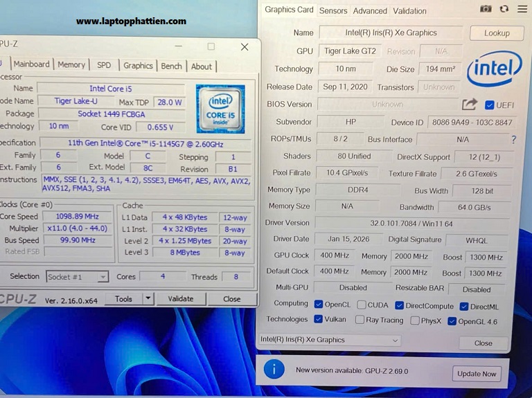Click the Shaders value 80 Unified

click(x=354, y=156)
